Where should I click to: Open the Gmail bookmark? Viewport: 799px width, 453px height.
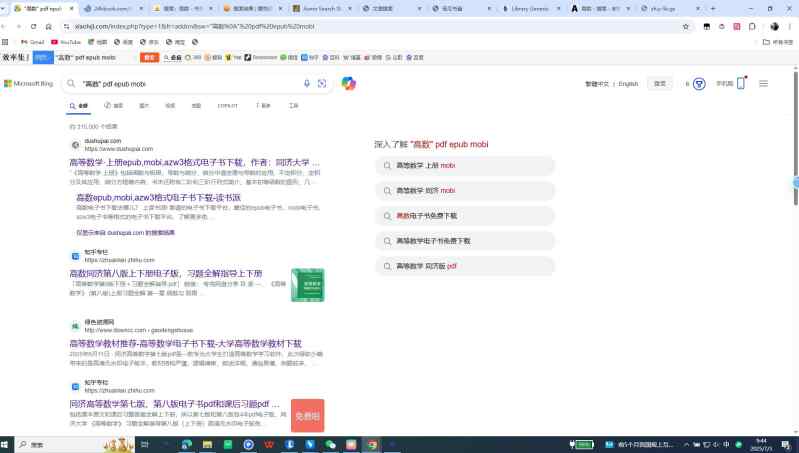point(33,42)
